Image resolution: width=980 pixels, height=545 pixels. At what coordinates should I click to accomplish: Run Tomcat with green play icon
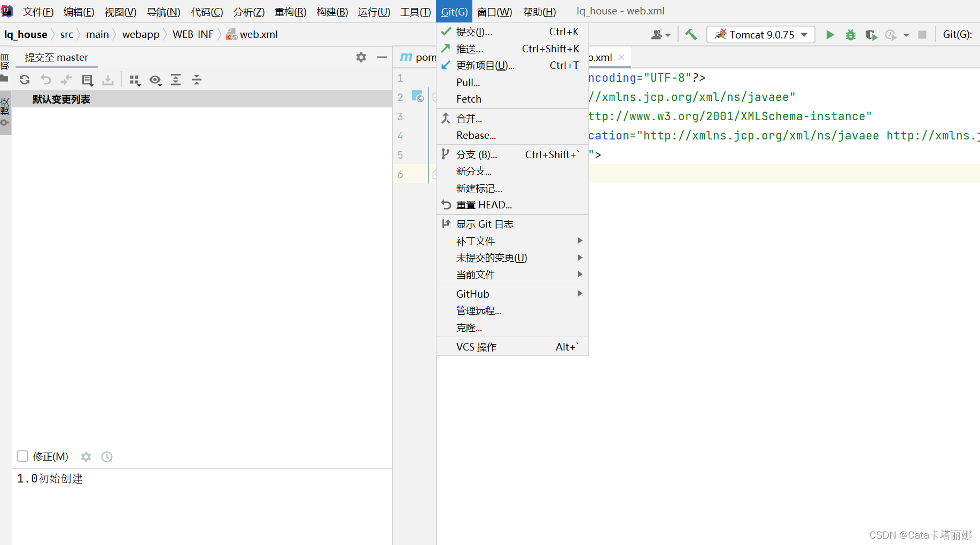pyautogui.click(x=830, y=35)
